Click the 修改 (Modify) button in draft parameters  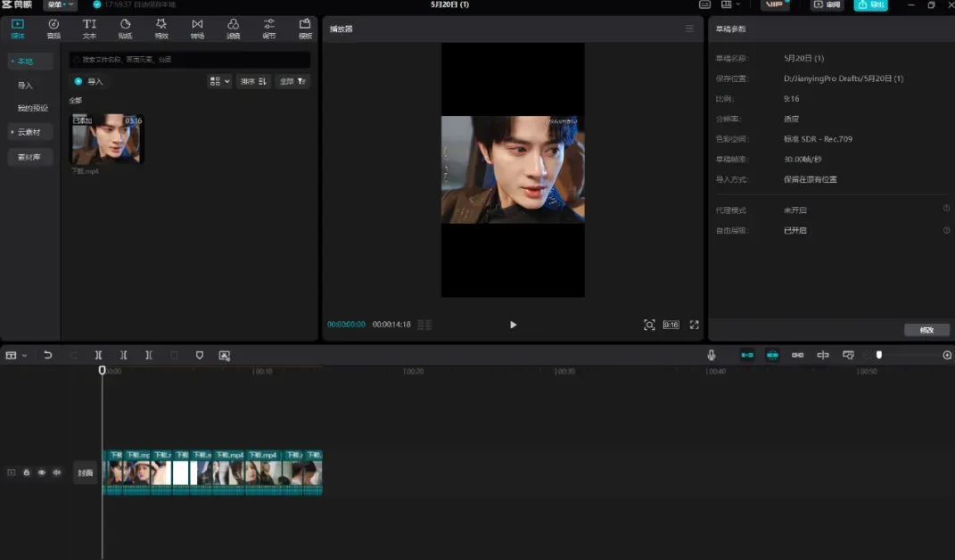pos(926,330)
